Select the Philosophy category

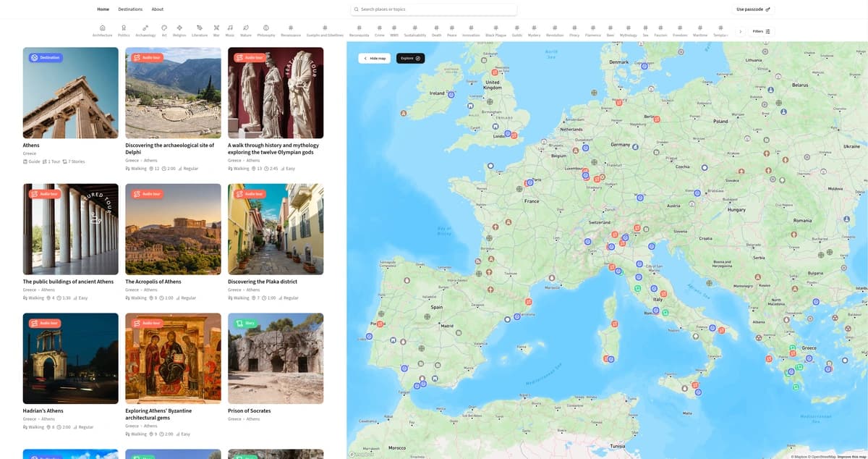tap(266, 30)
